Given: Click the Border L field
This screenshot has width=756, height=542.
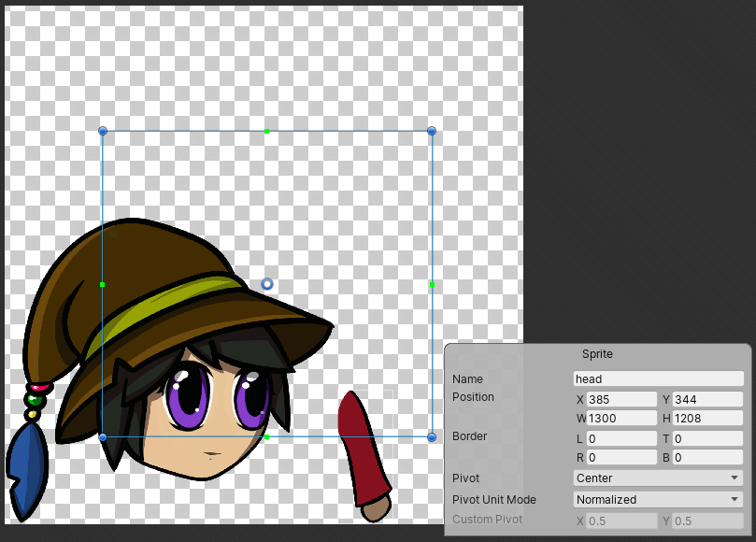Looking at the screenshot, I should [x=621, y=439].
